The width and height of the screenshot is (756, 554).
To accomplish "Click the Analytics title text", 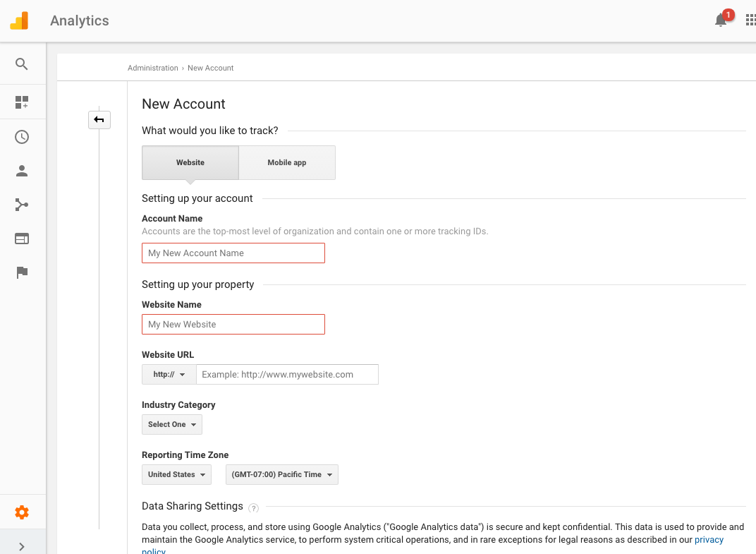I will click(x=80, y=20).
